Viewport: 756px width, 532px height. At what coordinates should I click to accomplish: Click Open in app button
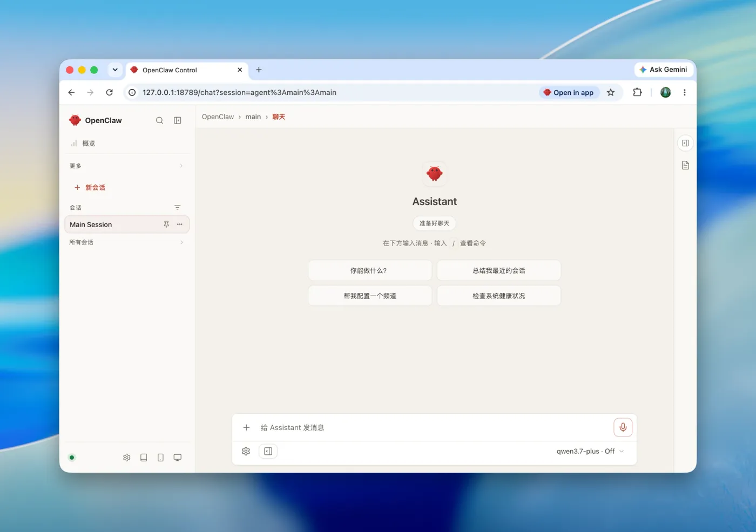(x=569, y=92)
